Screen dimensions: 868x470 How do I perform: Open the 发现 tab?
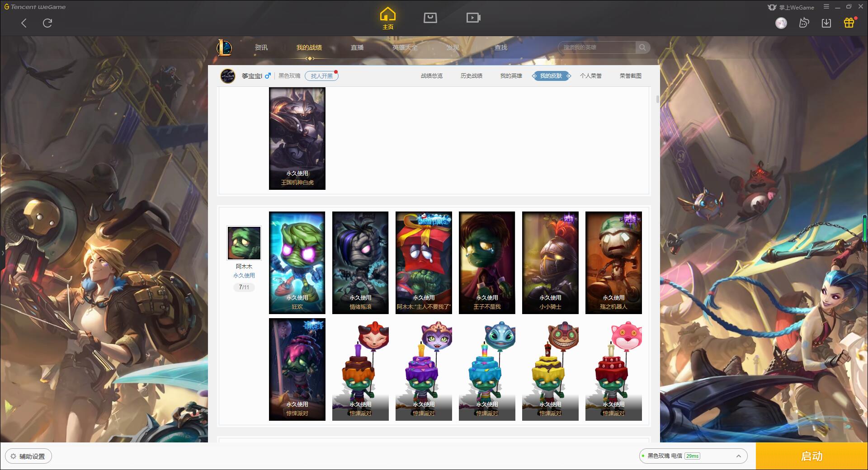(x=453, y=47)
